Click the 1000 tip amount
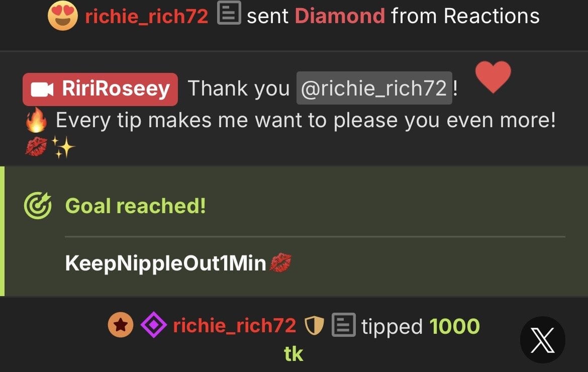 point(454,326)
